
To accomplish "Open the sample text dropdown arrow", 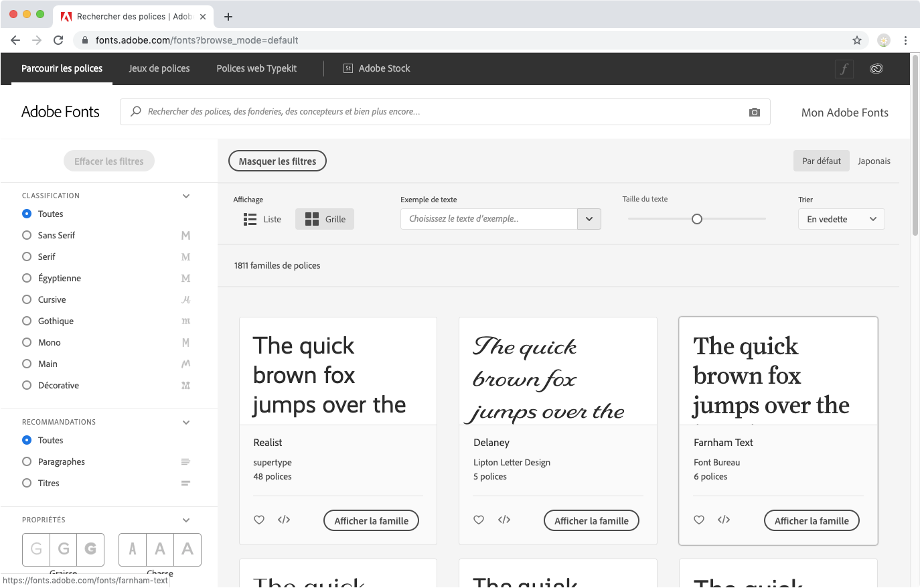I will coord(589,219).
